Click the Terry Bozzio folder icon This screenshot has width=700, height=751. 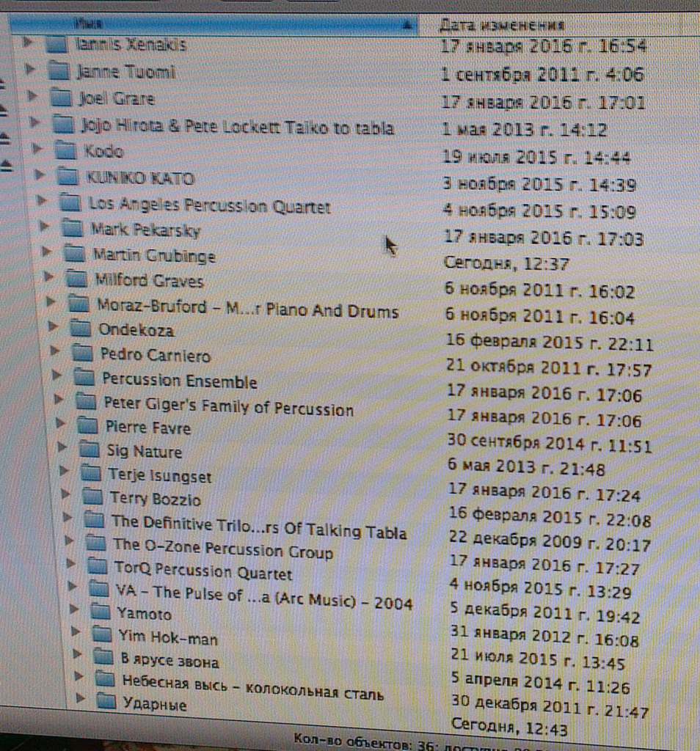coord(92,497)
